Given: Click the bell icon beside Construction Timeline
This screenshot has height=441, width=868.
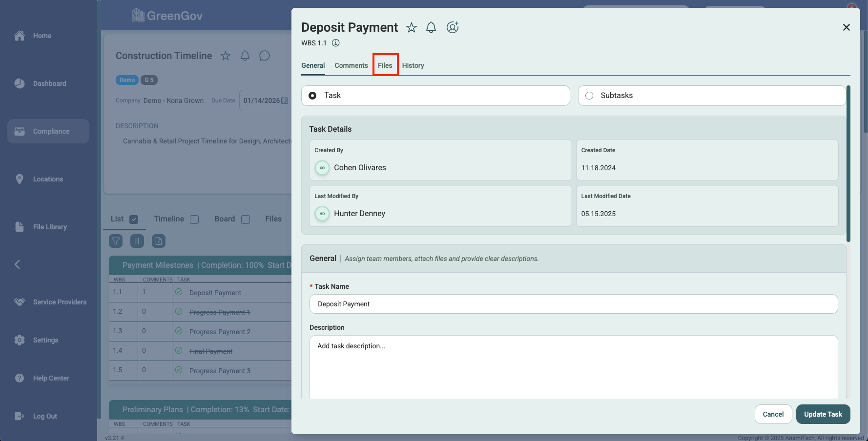Looking at the screenshot, I should [245, 56].
